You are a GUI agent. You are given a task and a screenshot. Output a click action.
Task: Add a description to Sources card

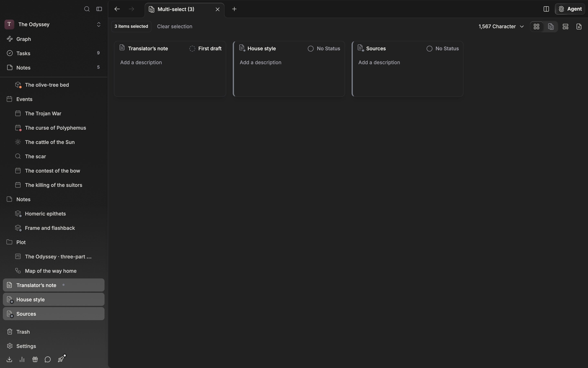coord(379,63)
